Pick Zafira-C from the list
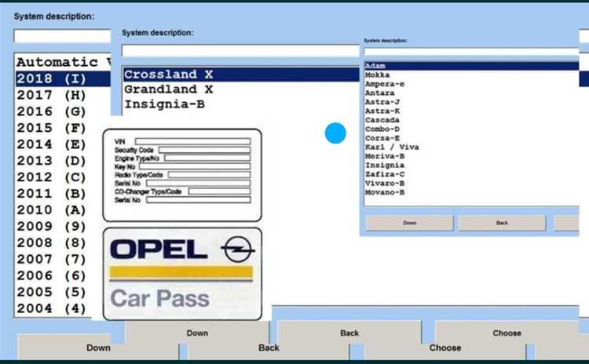Image resolution: width=589 pixels, height=364 pixels. (384, 174)
